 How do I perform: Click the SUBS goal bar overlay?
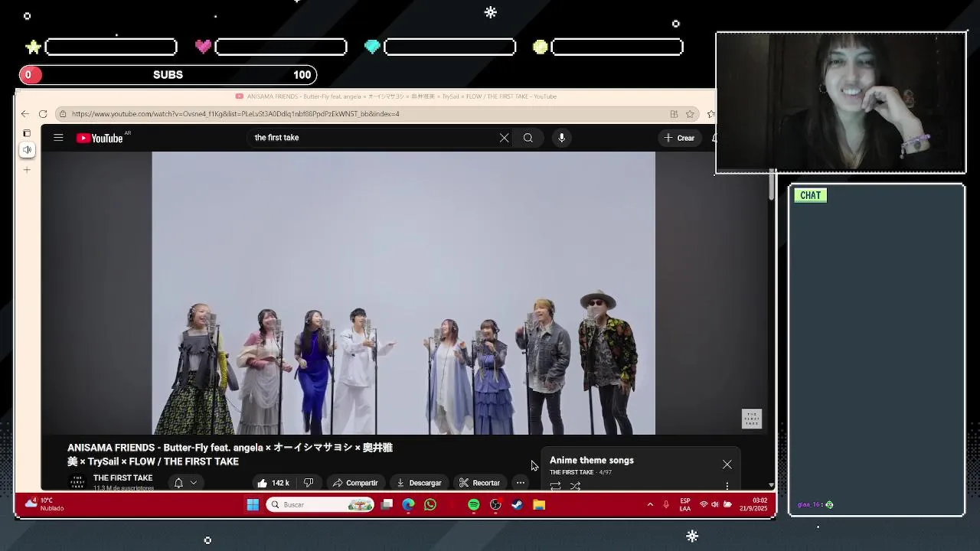168,74
